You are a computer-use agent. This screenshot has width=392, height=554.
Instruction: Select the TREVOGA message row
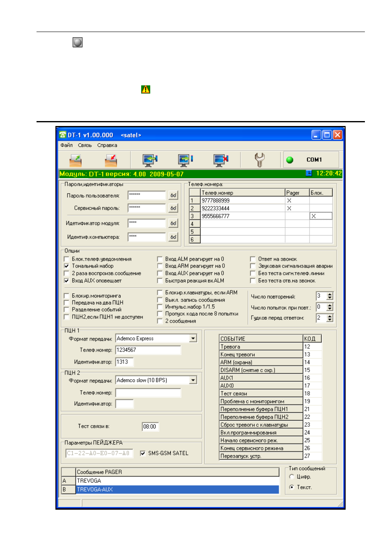pyautogui.click(x=177, y=481)
